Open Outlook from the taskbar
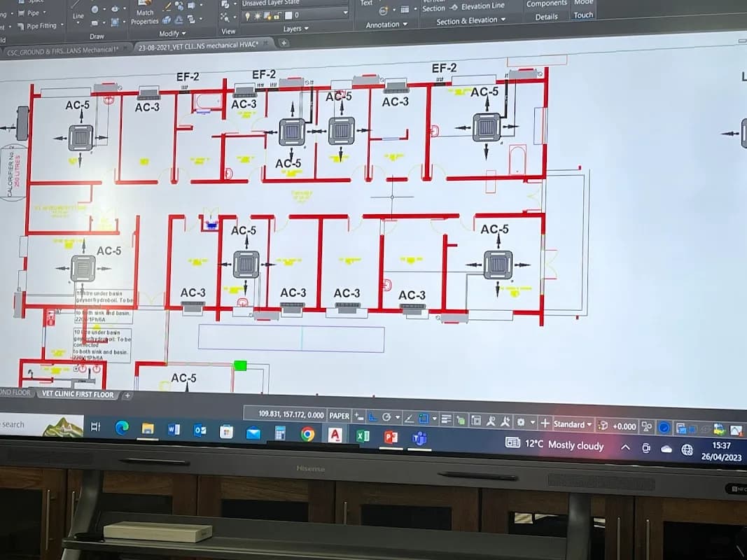This screenshot has width=747, height=560. [200, 431]
